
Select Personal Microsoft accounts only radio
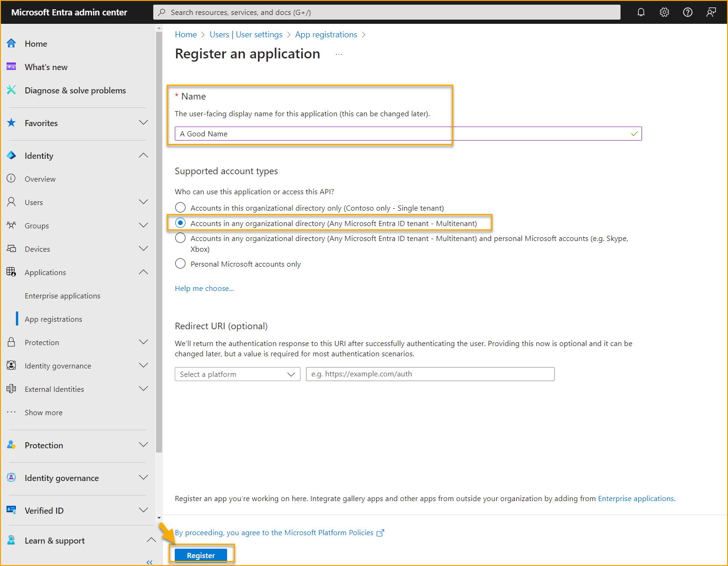click(x=180, y=264)
